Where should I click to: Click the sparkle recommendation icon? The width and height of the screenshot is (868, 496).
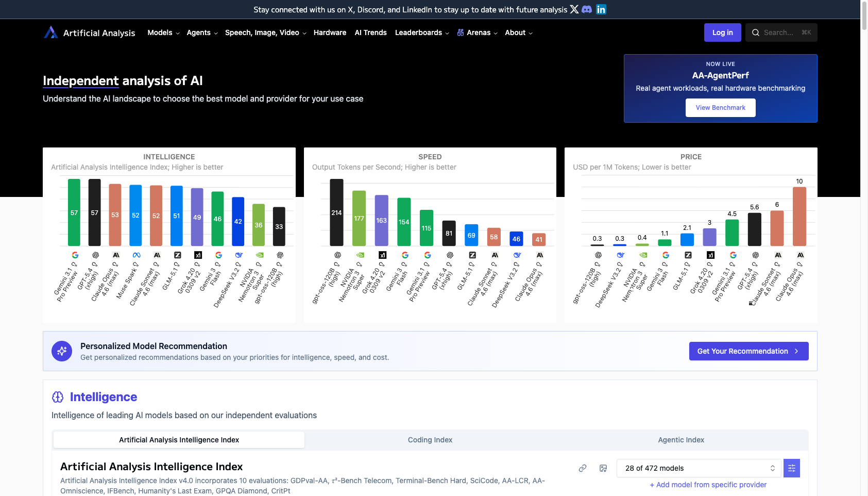pos(62,351)
